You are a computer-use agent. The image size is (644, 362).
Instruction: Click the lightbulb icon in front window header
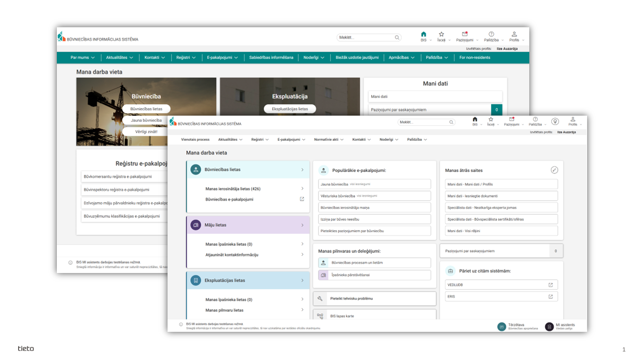pos(555,121)
